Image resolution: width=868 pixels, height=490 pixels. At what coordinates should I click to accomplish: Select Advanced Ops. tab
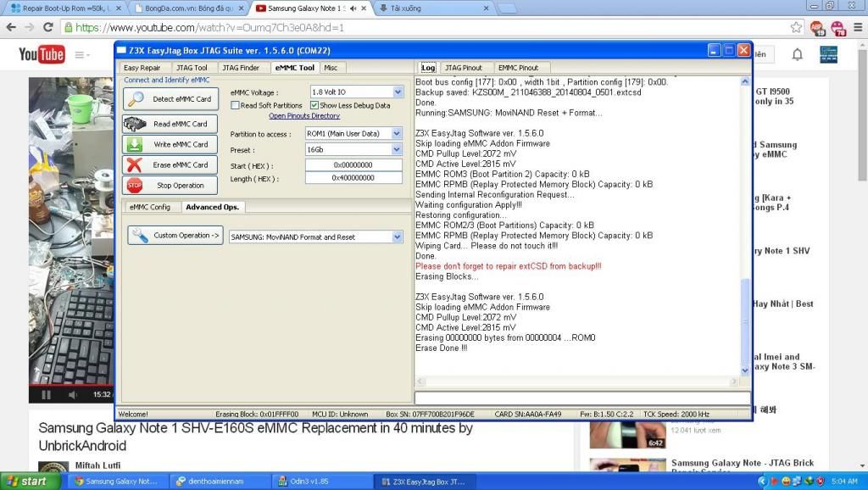pos(213,207)
